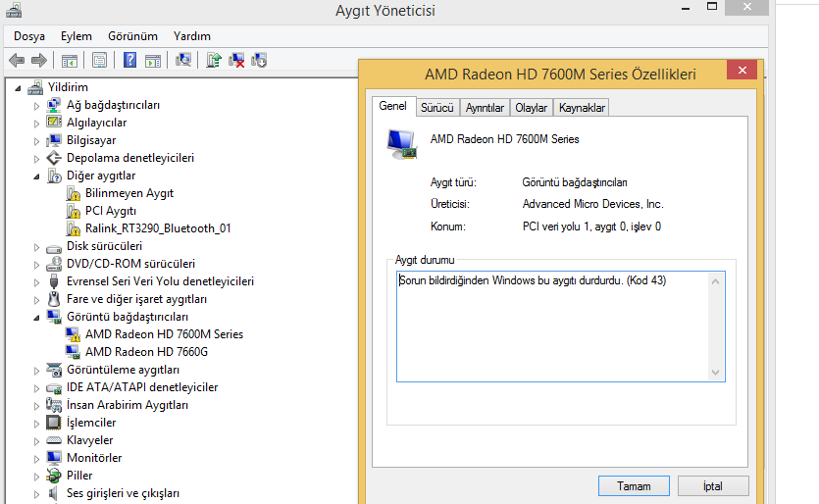The width and height of the screenshot is (819, 504).
Task: Click the Properties toolbar icon
Action: [x=99, y=61]
